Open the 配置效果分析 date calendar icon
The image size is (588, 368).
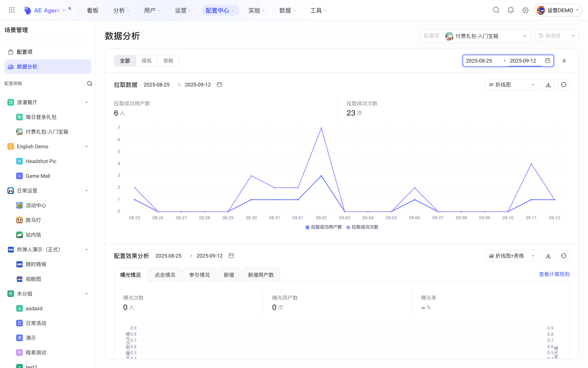[x=231, y=256]
